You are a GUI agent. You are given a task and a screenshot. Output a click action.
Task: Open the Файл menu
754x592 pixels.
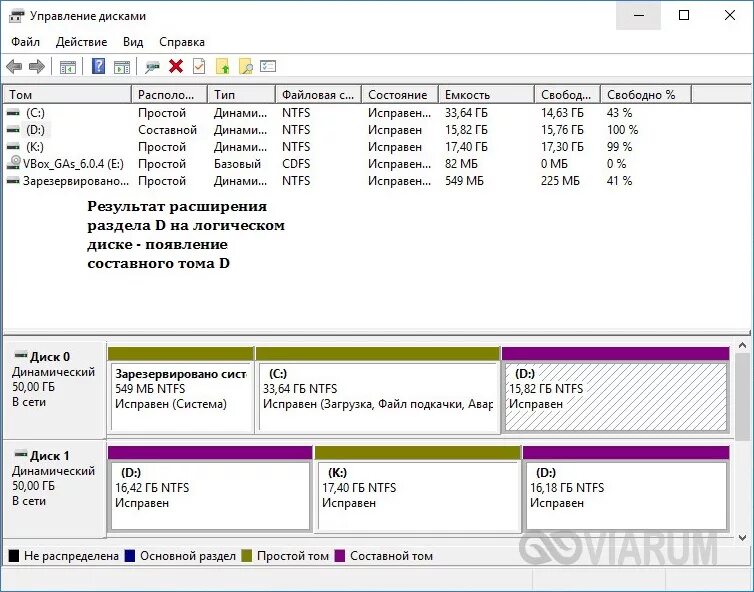coord(25,42)
